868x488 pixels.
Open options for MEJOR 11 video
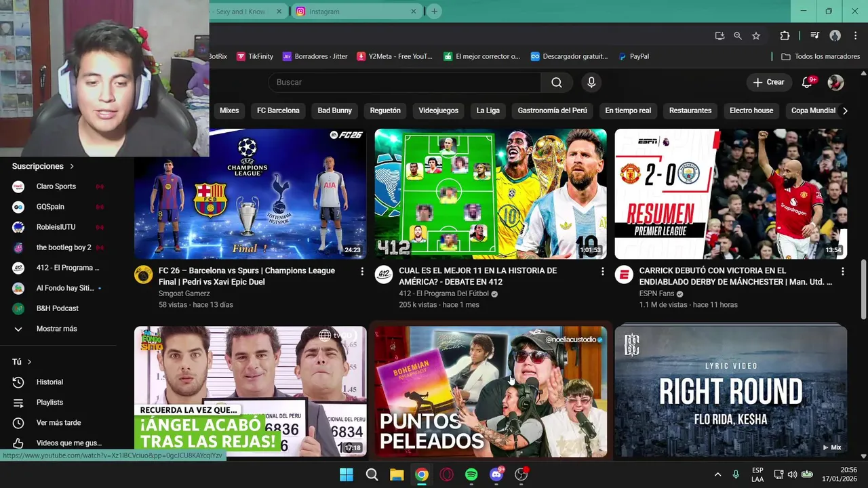[602, 271]
